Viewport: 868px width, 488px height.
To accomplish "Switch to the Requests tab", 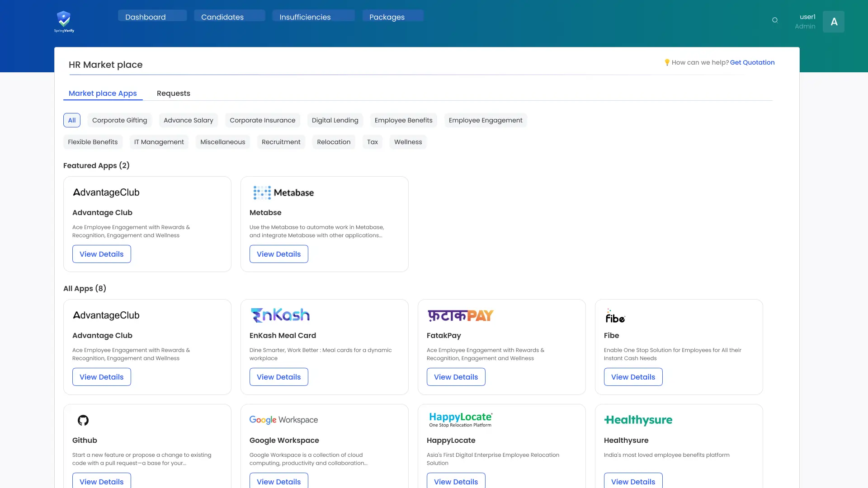I will click(x=174, y=93).
